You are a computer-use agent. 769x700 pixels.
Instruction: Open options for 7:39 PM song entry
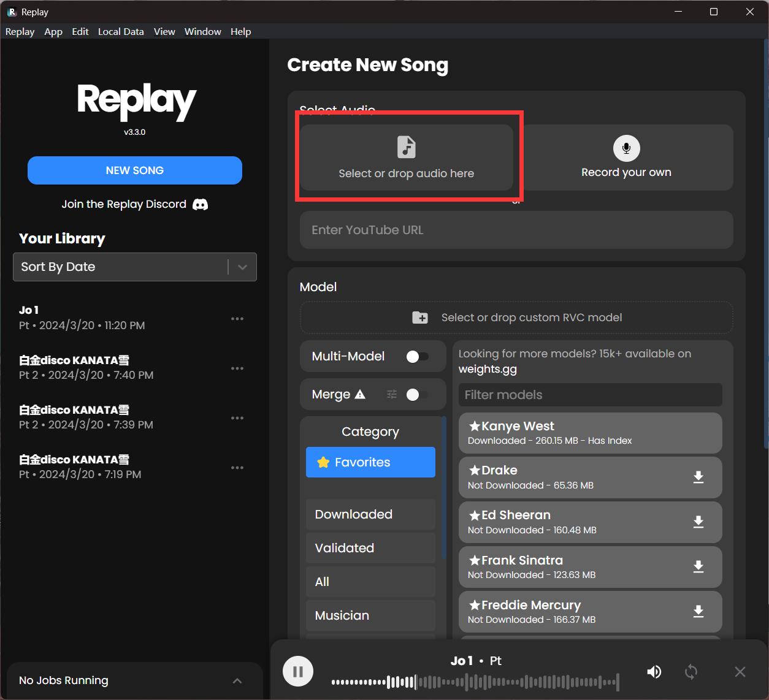click(x=237, y=418)
